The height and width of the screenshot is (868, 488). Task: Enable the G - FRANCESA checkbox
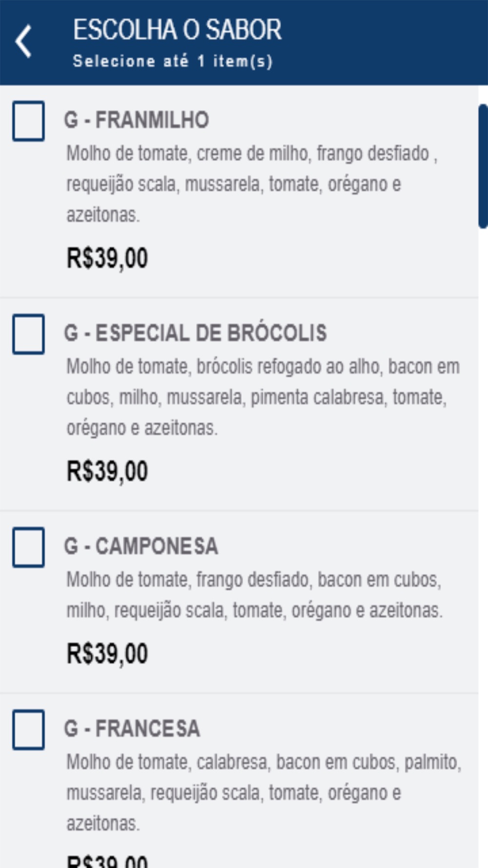[x=28, y=729]
